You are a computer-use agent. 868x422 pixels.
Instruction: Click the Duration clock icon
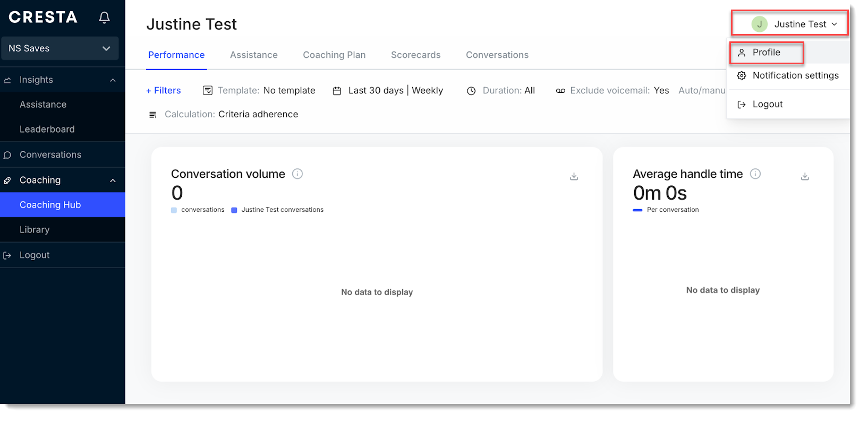(x=471, y=91)
